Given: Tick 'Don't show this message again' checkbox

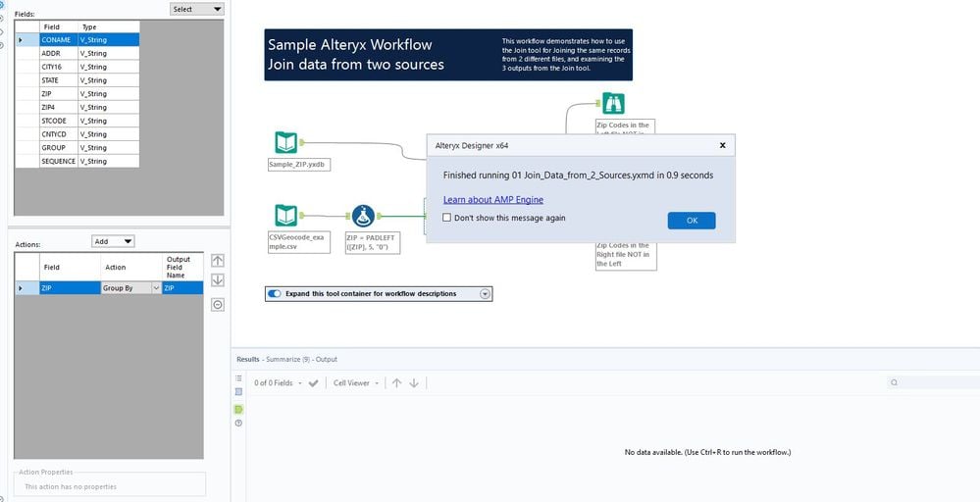Looking at the screenshot, I should point(447,218).
